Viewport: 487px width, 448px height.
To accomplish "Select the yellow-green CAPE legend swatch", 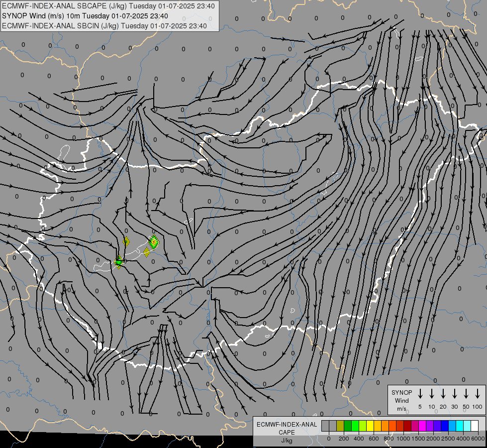I will pos(363,426).
